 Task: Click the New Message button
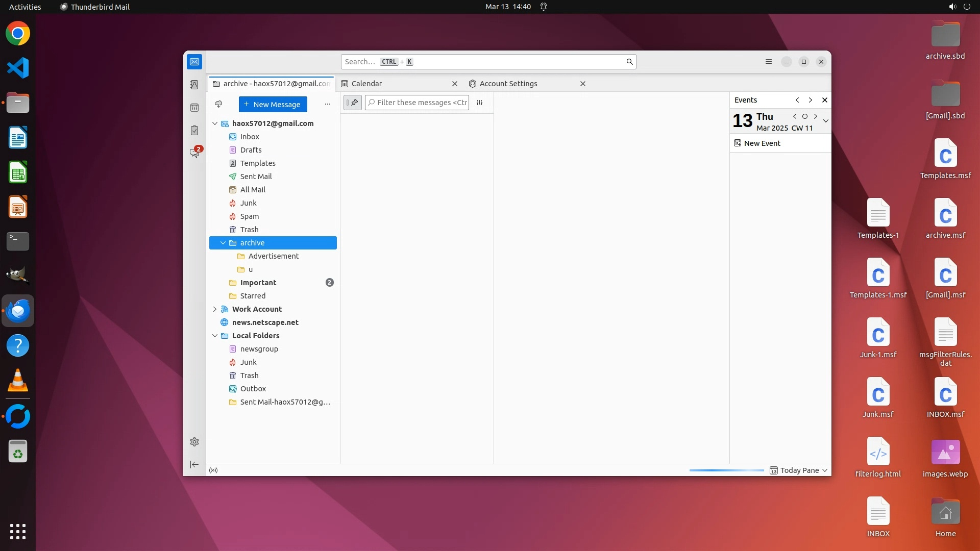tap(273, 104)
